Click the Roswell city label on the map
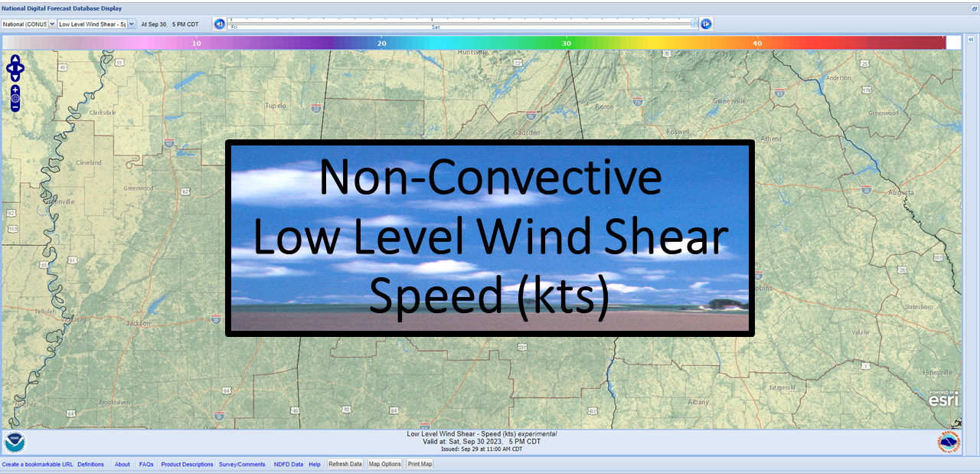This screenshot has height=474, width=980. 678,131
